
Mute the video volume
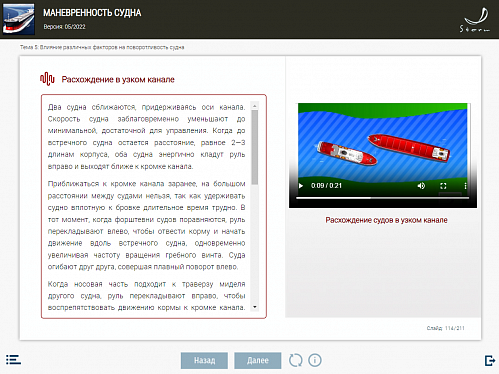point(421,186)
